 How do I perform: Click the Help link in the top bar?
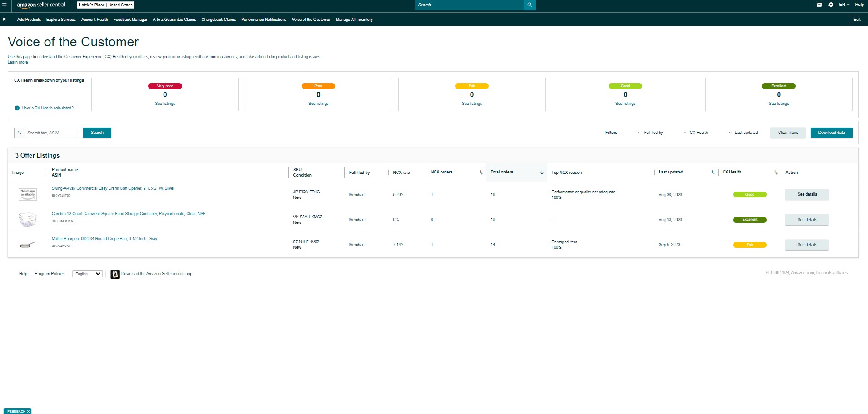(859, 5)
